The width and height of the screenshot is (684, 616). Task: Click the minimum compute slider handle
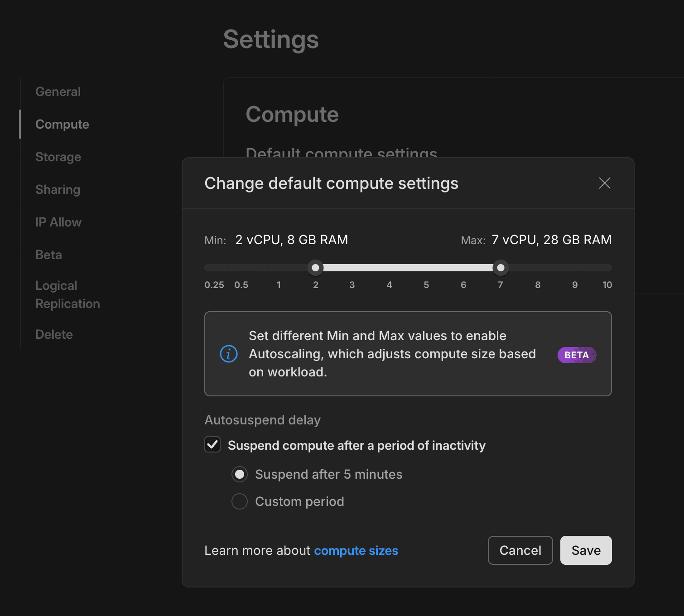click(316, 268)
